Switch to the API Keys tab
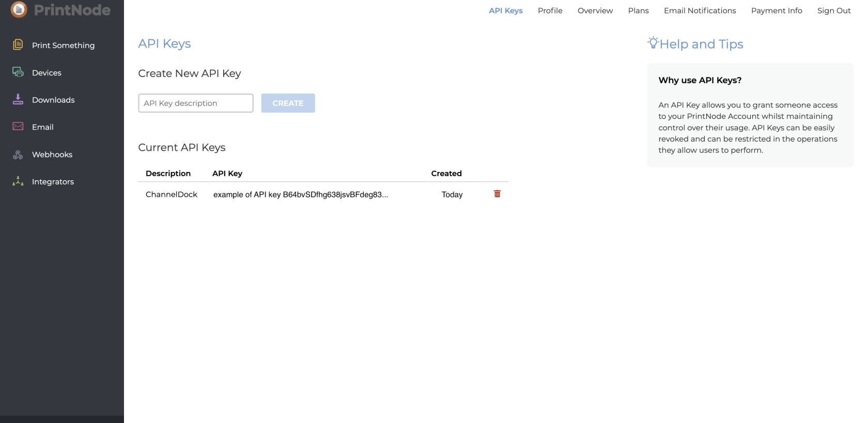The width and height of the screenshot is (868, 423). (x=506, y=10)
